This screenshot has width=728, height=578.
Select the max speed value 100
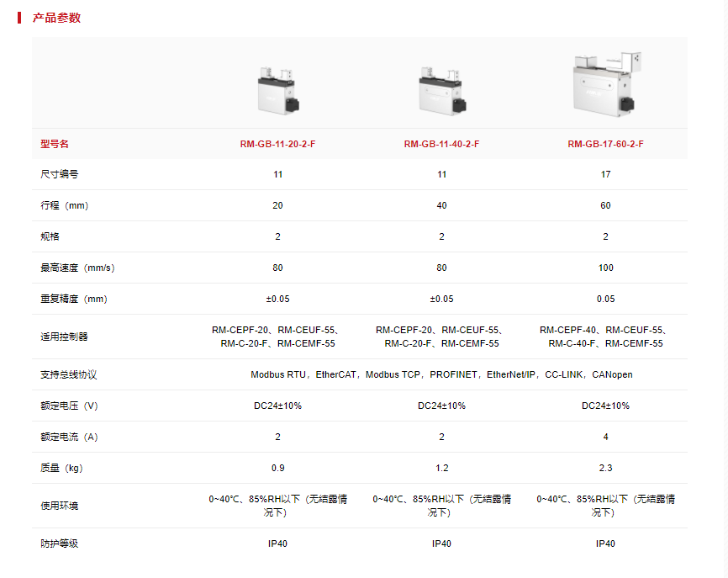(605, 268)
